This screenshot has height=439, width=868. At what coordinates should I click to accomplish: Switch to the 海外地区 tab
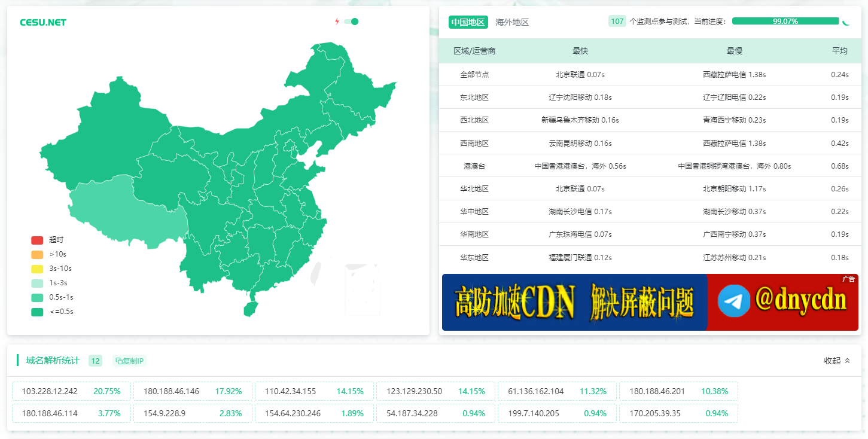512,22
